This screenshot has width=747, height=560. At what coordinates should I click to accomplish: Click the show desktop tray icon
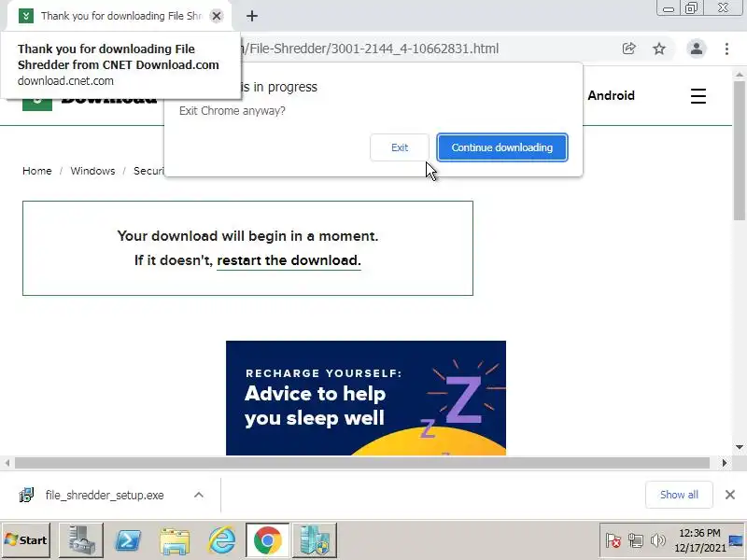736,540
